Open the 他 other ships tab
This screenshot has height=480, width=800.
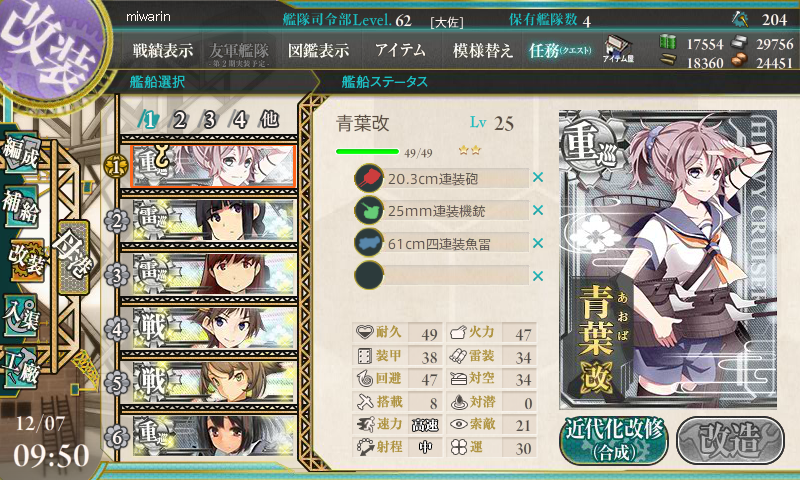tap(269, 119)
